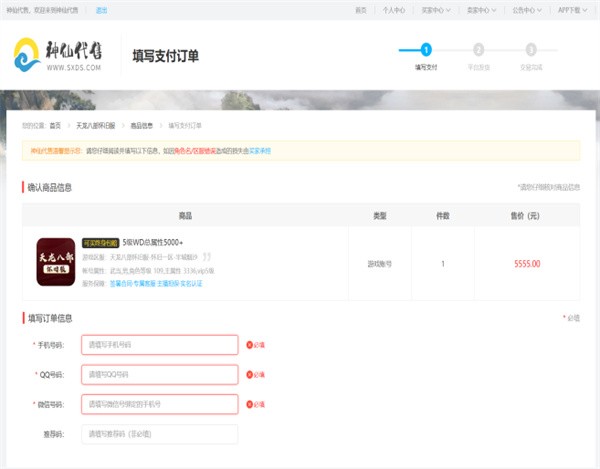
Task: Click red error icon beside WeChat field
Action: click(x=250, y=405)
